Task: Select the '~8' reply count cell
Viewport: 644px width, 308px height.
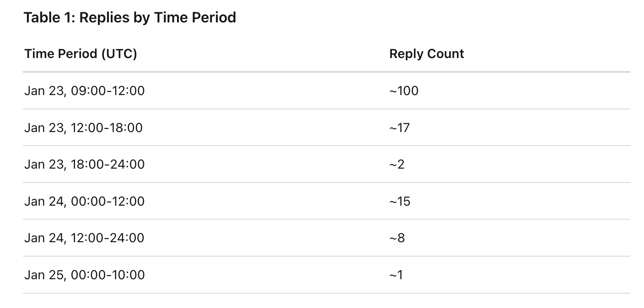Action: (397, 238)
